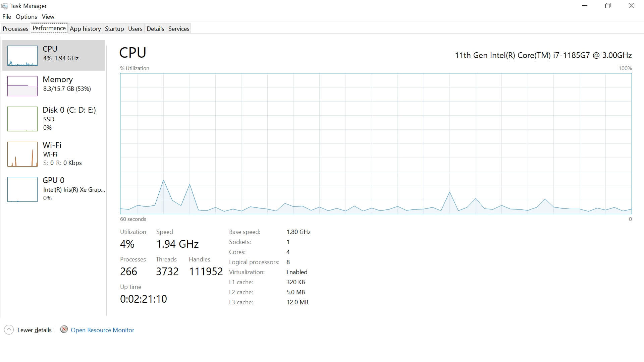Click the Fewer details arrow icon
The image size is (644, 362).
click(x=9, y=330)
